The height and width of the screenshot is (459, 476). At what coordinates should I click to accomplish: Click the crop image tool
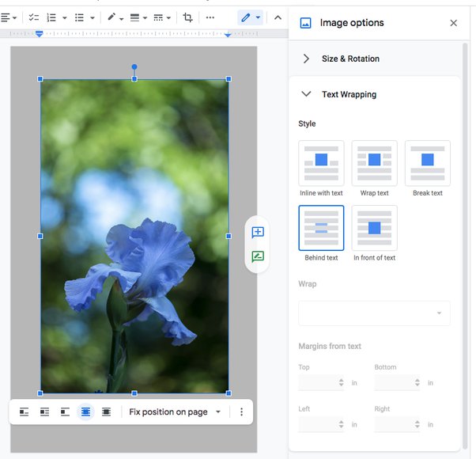pyautogui.click(x=187, y=17)
